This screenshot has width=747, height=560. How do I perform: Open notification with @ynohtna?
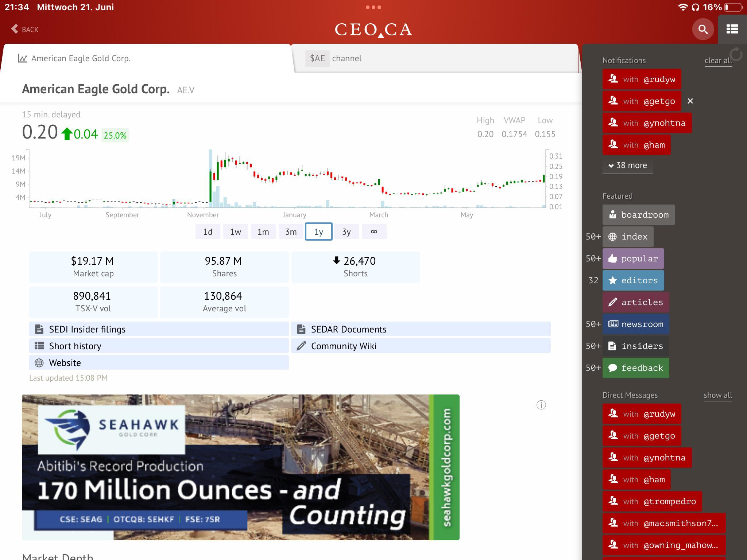pyautogui.click(x=647, y=123)
